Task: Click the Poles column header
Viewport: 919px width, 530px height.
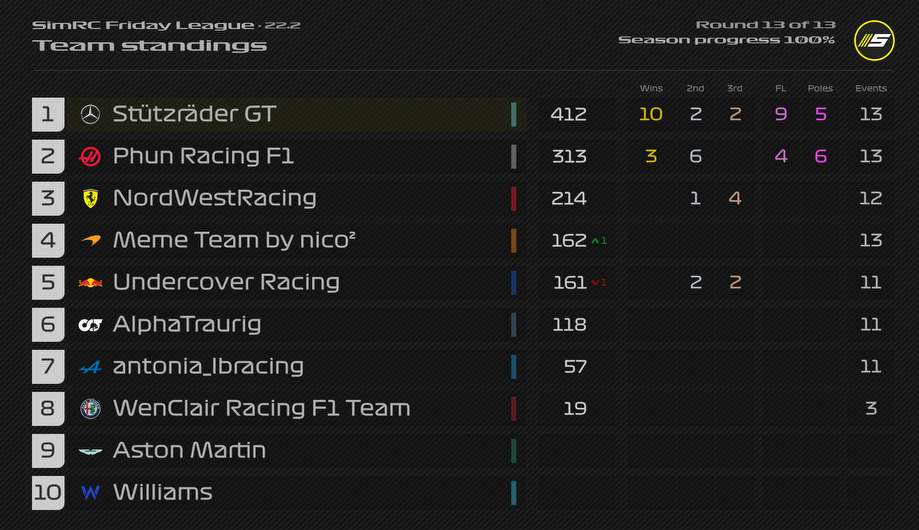Action: coord(820,88)
